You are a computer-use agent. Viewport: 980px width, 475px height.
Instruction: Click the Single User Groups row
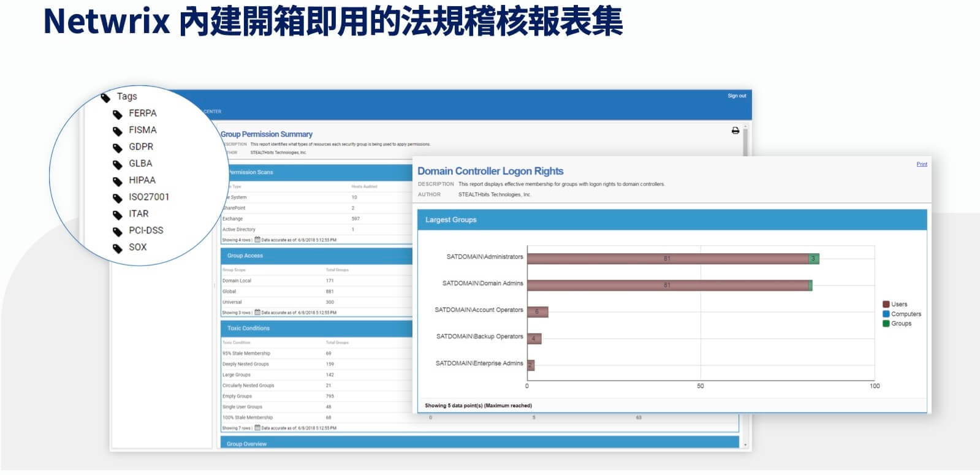point(317,407)
